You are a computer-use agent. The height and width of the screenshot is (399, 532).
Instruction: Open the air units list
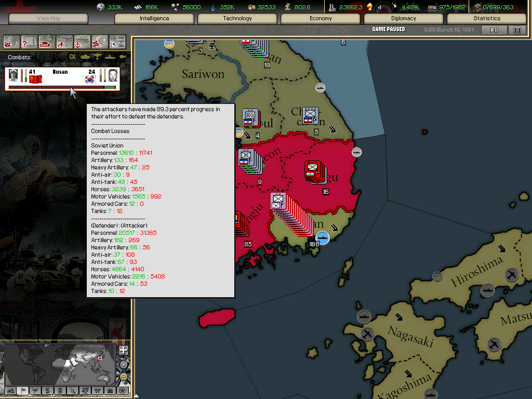coord(64,42)
